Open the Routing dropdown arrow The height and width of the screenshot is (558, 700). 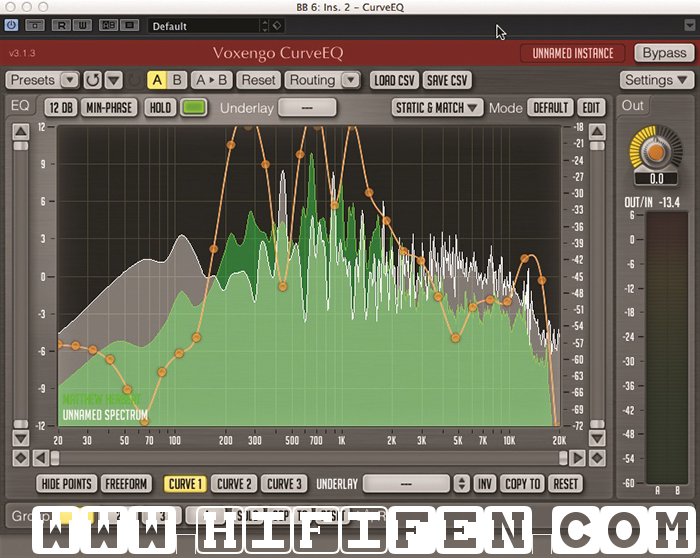point(351,80)
